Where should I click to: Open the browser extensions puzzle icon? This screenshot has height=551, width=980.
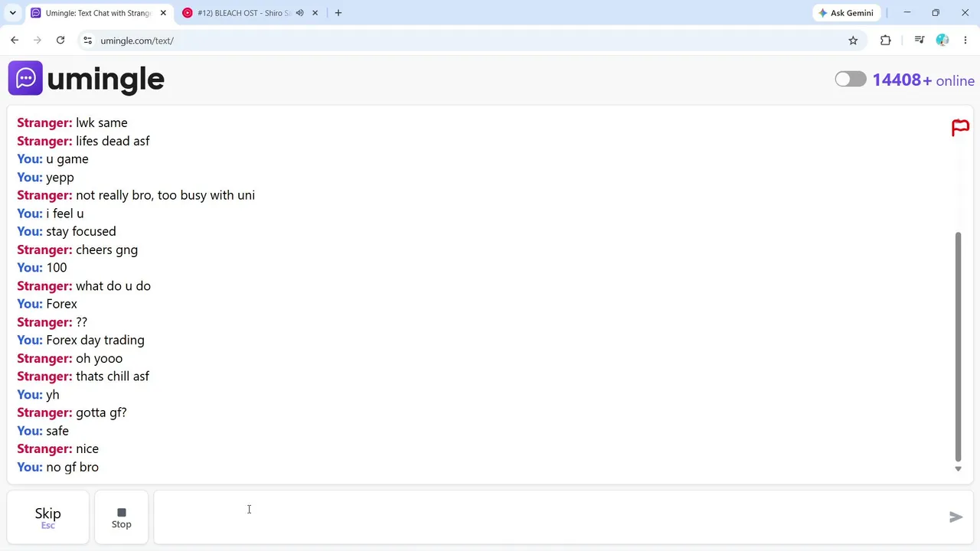click(x=886, y=41)
